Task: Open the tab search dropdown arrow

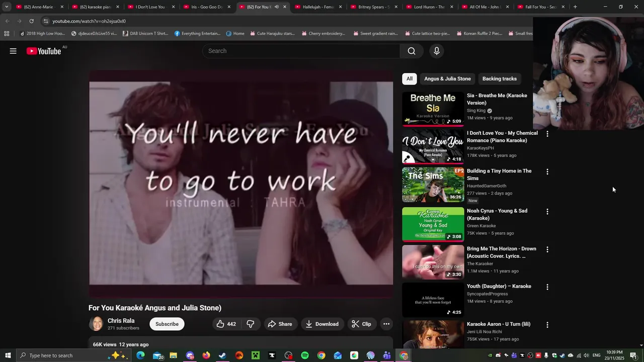Action: [7, 7]
